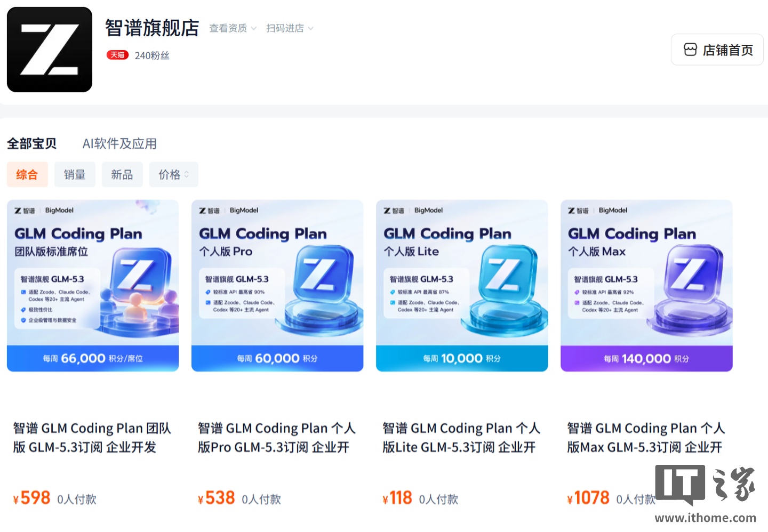The height and width of the screenshot is (532, 768).
Task: Open title 智谱 GLM Coding Plan 个人版Max
Action: click(646, 438)
